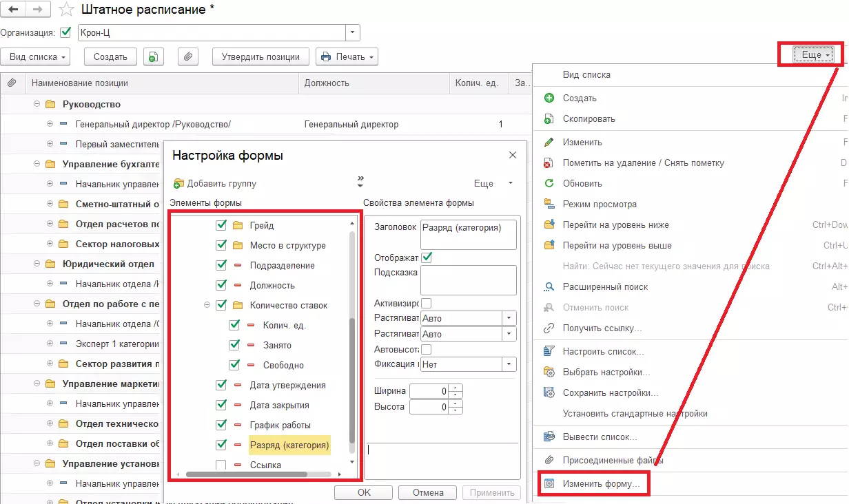Viewport: 849px width, 504px height.
Task: Open the Вид списка dropdown button
Action: click(x=36, y=57)
